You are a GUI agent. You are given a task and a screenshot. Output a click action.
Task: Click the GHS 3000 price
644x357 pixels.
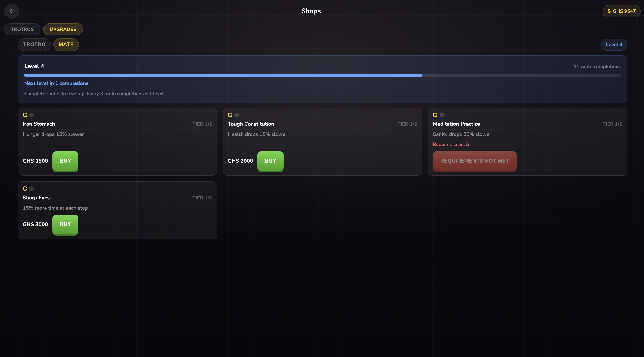[35, 224]
